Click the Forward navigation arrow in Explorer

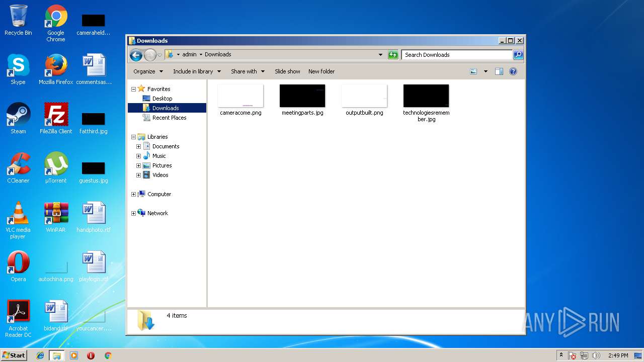tap(150, 55)
